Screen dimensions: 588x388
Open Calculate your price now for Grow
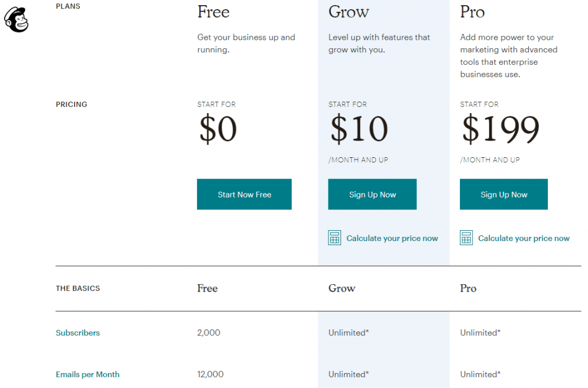pyautogui.click(x=392, y=238)
